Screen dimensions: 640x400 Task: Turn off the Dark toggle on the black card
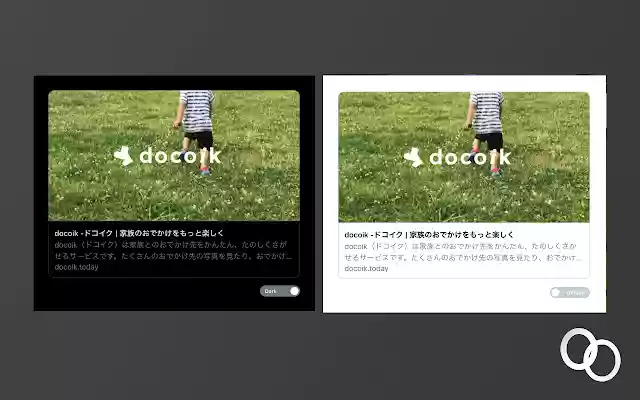pyautogui.click(x=280, y=291)
